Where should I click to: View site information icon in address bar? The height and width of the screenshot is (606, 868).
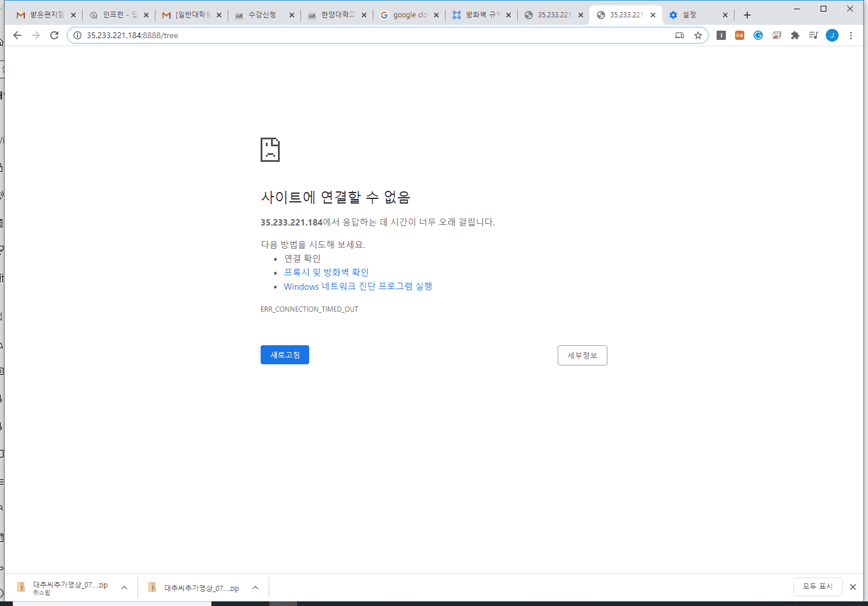coord(77,35)
